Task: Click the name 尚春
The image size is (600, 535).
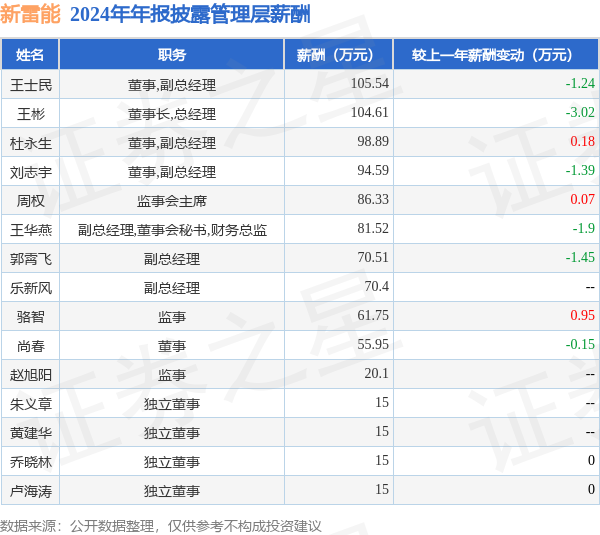Action: [x=31, y=346]
